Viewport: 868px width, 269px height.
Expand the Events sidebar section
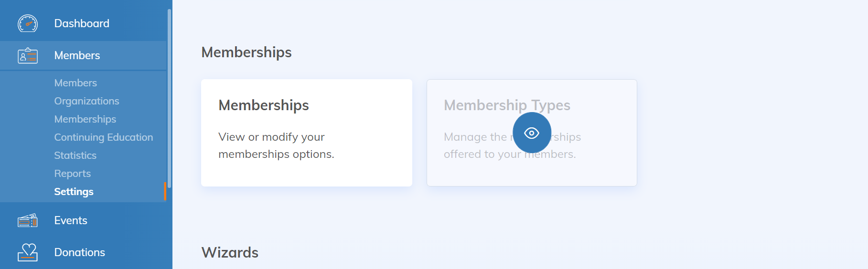point(71,220)
